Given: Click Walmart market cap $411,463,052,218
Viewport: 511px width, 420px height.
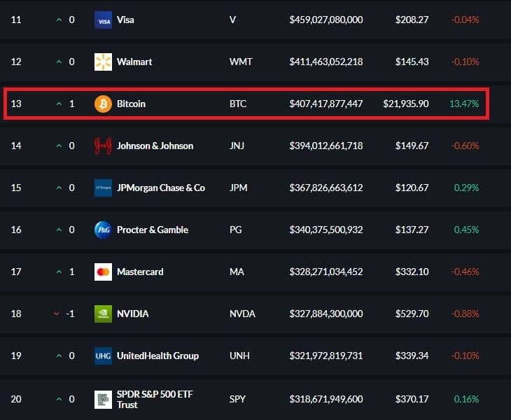Looking at the screenshot, I should point(326,62).
